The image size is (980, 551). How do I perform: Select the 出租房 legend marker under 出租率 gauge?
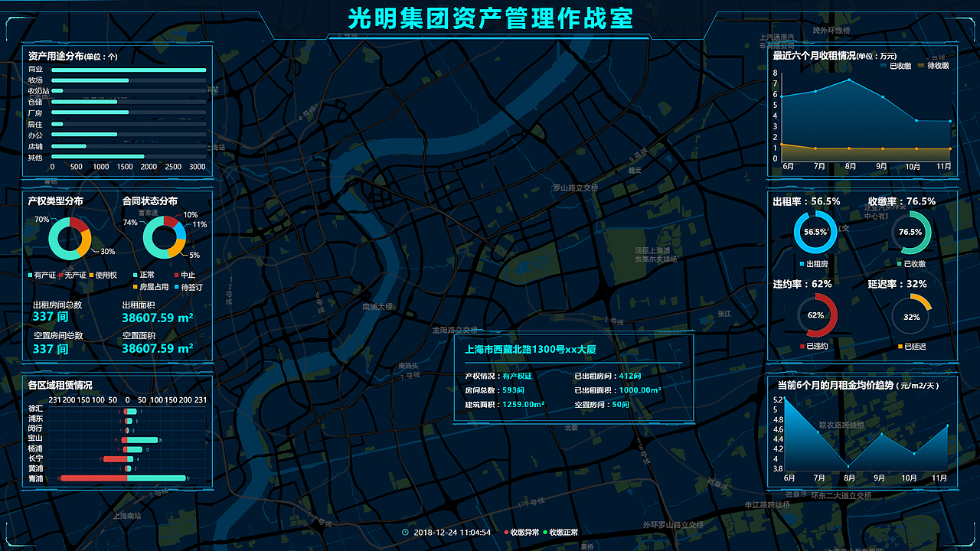tap(801, 263)
